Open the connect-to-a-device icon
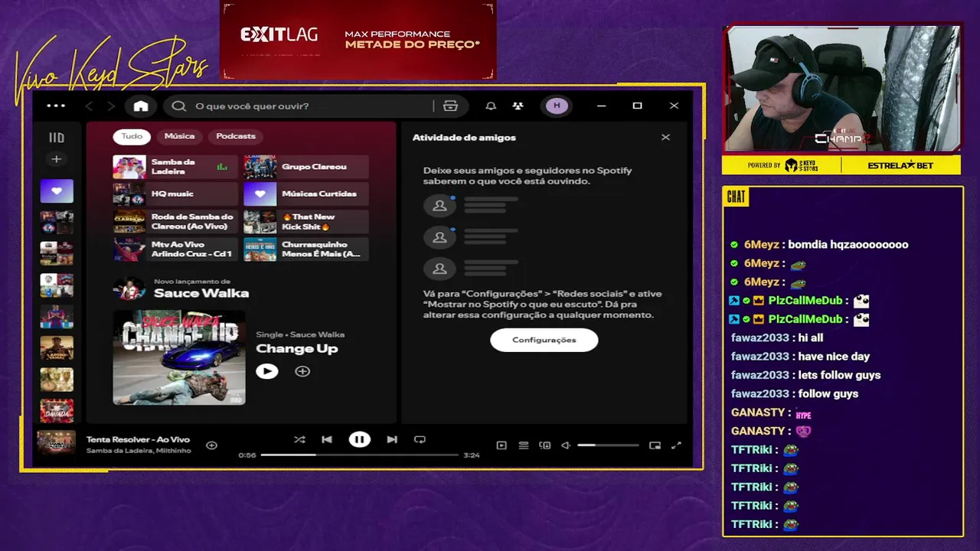980x551 pixels. pos(545,445)
